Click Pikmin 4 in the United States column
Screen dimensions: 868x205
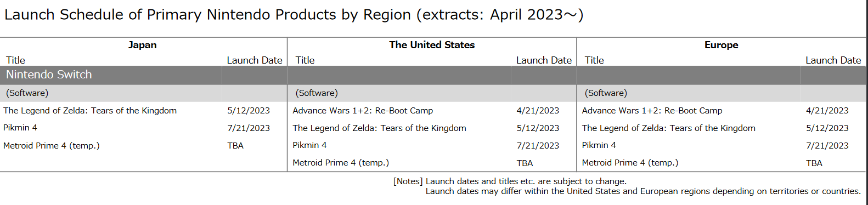309,145
